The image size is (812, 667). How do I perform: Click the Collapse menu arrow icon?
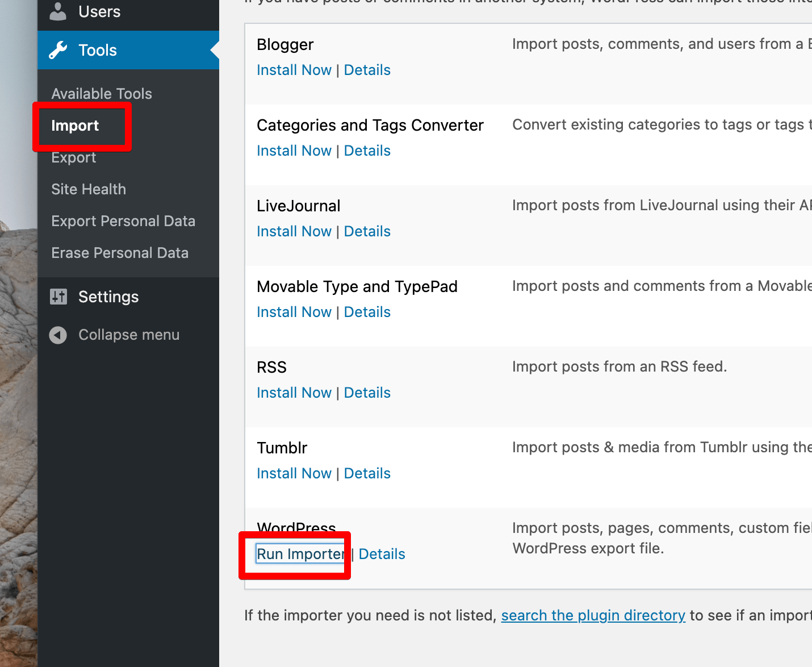coord(58,335)
